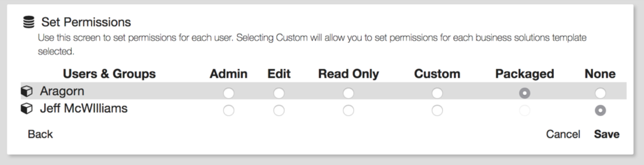Set Aragorn's permission to None
Image resolution: width=644 pixels, height=165 pixels.
pyautogui.click(x=600, y=93)
